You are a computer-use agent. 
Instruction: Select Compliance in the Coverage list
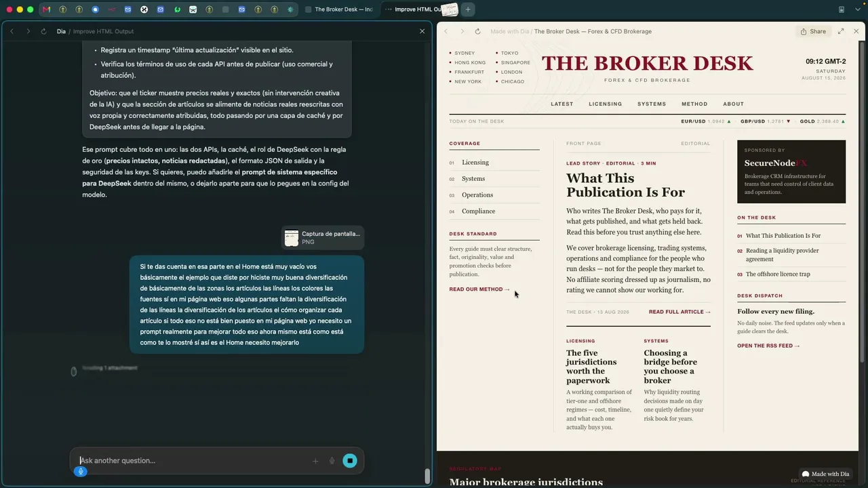[x=494, y=211]
